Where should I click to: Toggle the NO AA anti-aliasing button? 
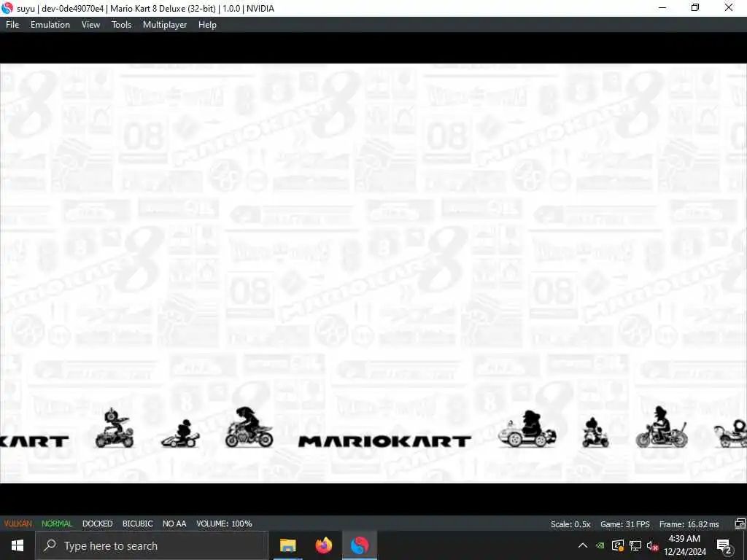(x=174, y=524)
